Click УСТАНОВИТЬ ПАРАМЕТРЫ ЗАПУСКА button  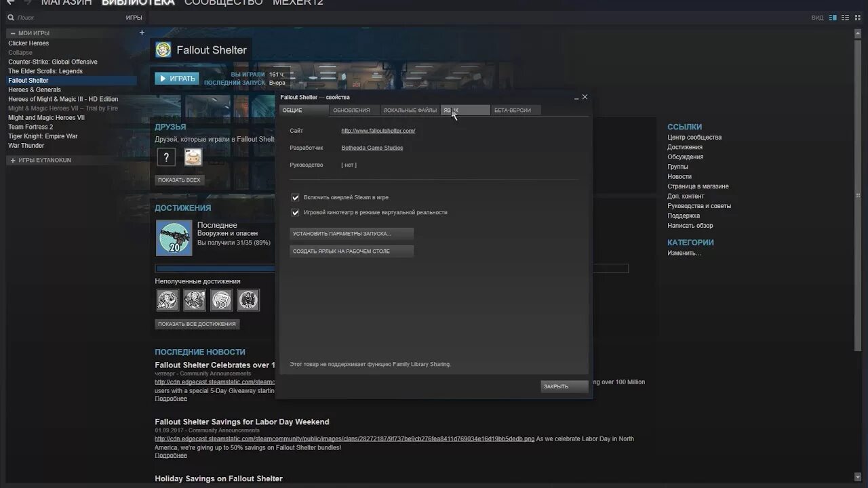[x=351, y=233]
